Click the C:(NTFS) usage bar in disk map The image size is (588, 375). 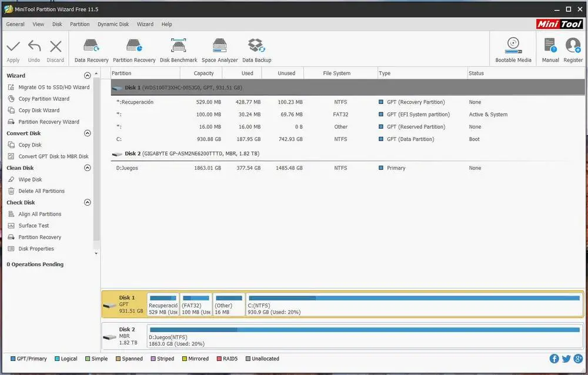pos(414,298)
